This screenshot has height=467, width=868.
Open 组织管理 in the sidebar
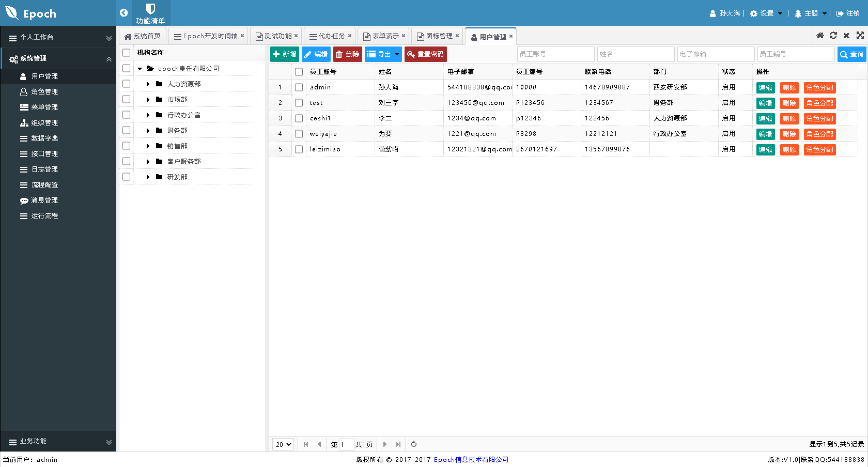pos(58,123)
